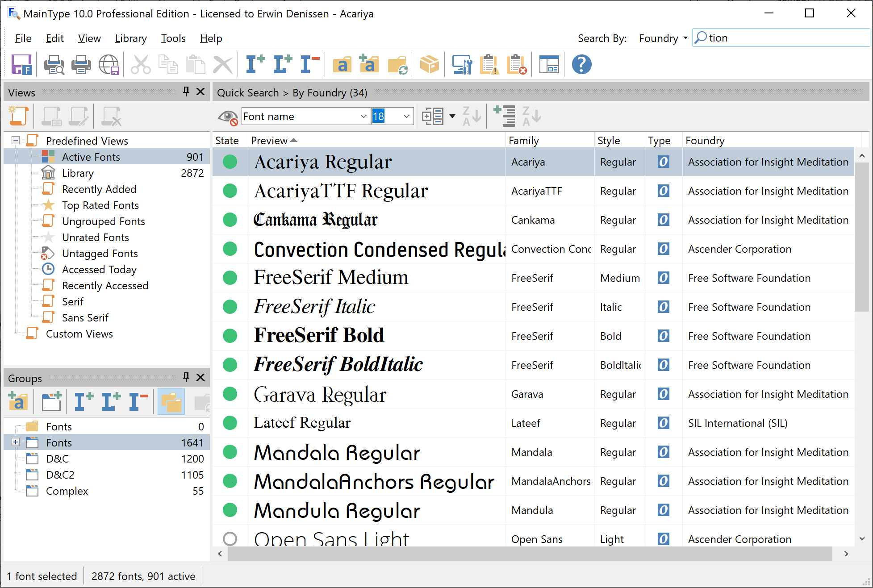Sort by the Preview column header
This screenshot has height=588, width=873.
[376, 140]
